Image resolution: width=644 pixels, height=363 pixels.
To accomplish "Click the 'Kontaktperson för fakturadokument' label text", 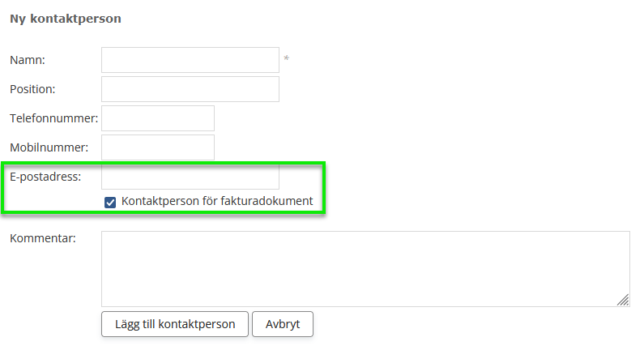I will click(x=217, y=201).
